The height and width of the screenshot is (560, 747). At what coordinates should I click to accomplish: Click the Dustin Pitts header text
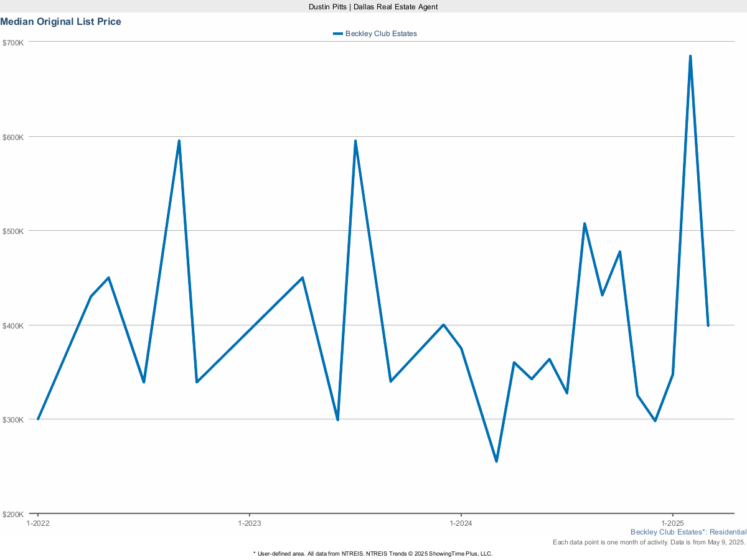click(x=374, y=6)
